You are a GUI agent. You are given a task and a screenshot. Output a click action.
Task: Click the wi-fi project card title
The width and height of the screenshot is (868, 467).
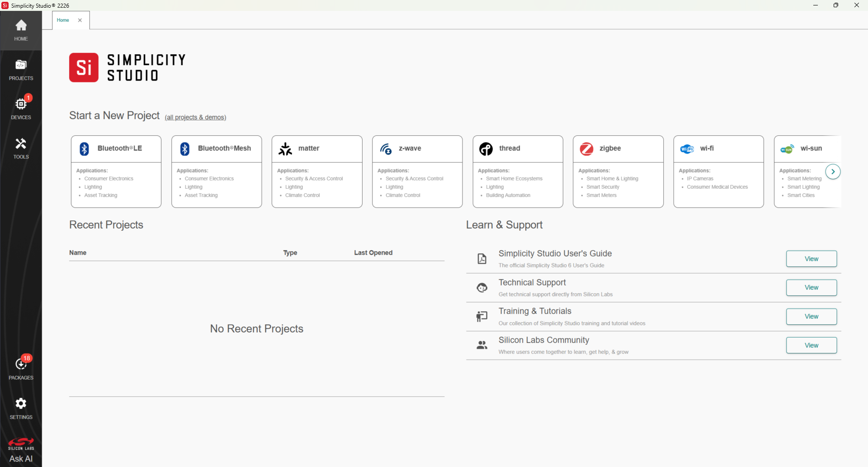coord(707,148)
